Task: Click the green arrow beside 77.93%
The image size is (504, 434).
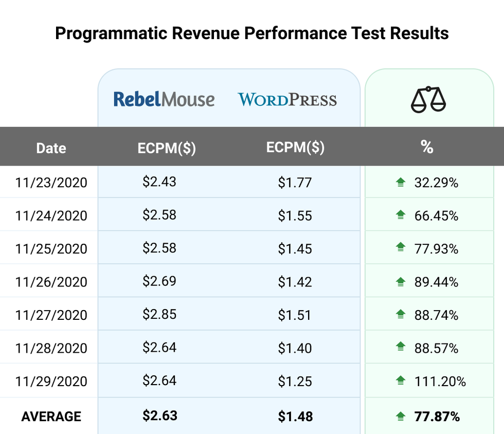Action: point(401,248)
